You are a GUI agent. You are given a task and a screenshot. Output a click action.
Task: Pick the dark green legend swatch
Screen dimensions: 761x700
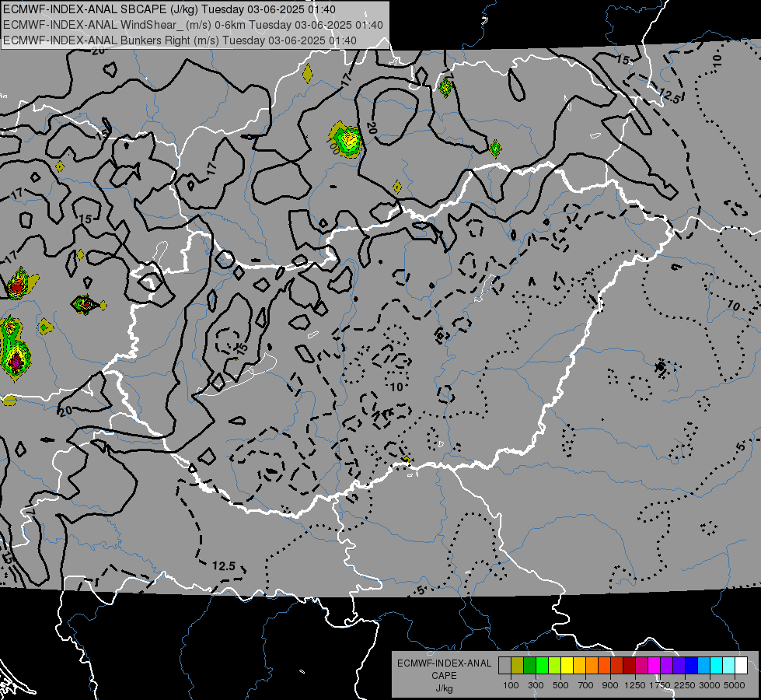coord(529,666)
